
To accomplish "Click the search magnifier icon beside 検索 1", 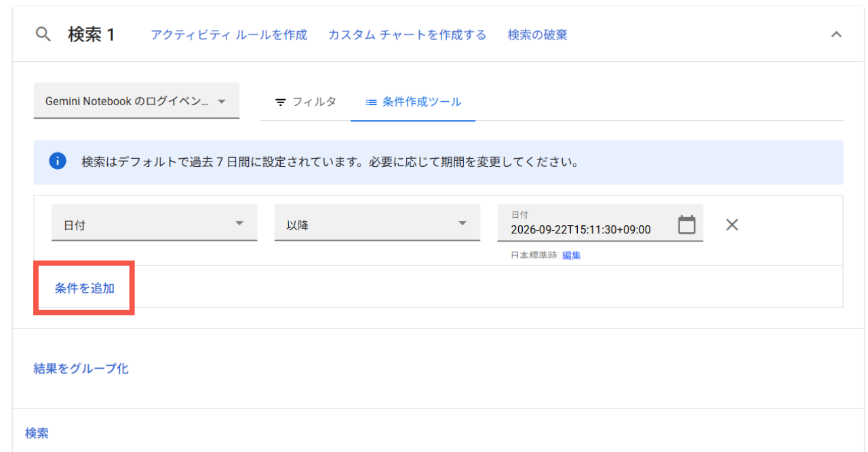I will [x=43, y=35].
